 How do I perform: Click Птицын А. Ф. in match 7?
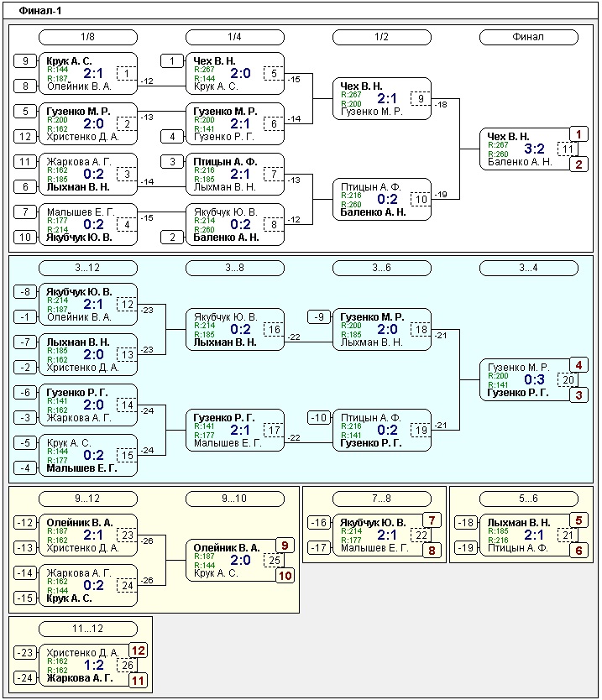225,162
